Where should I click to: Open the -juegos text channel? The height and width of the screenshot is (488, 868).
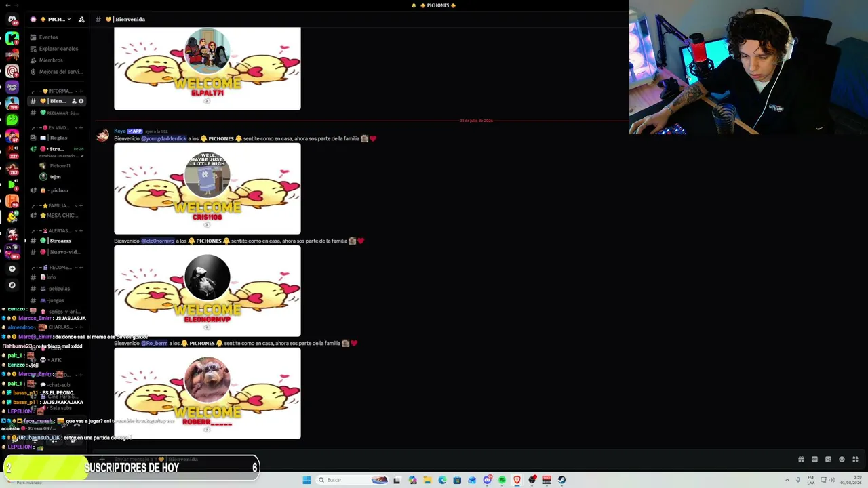57,300
